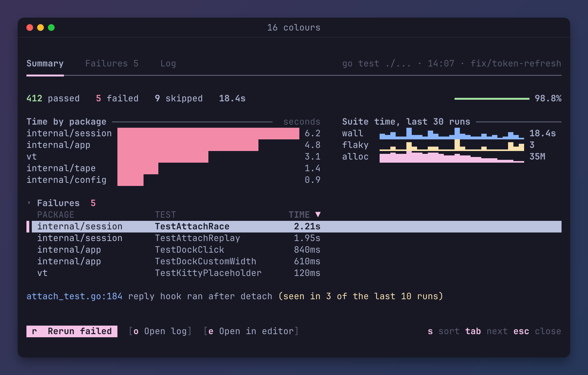The image size is (588, 375).
Task: Open the Log tab
Action: tap(168, 64)
